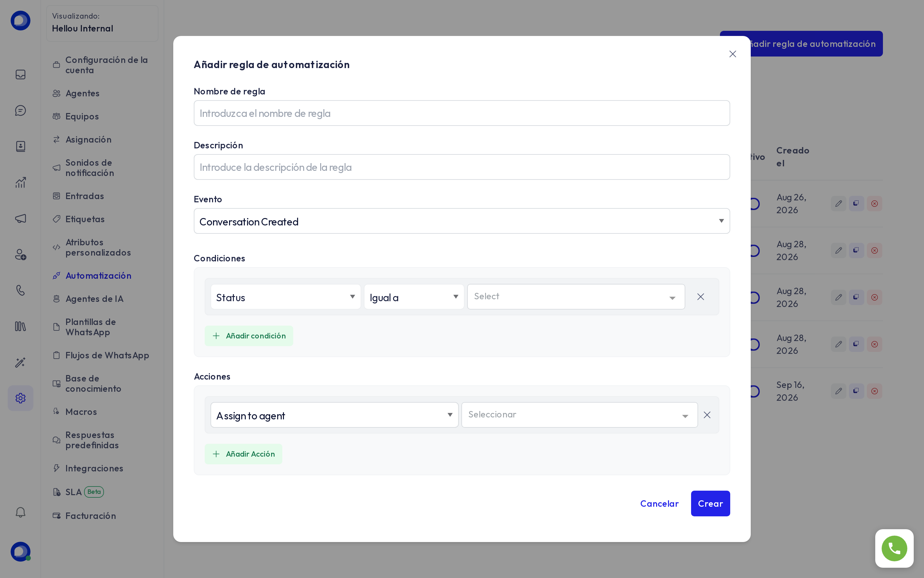Close the automation rule dialog
This screenshot has width=924, height=578.
tap(732, 54)
